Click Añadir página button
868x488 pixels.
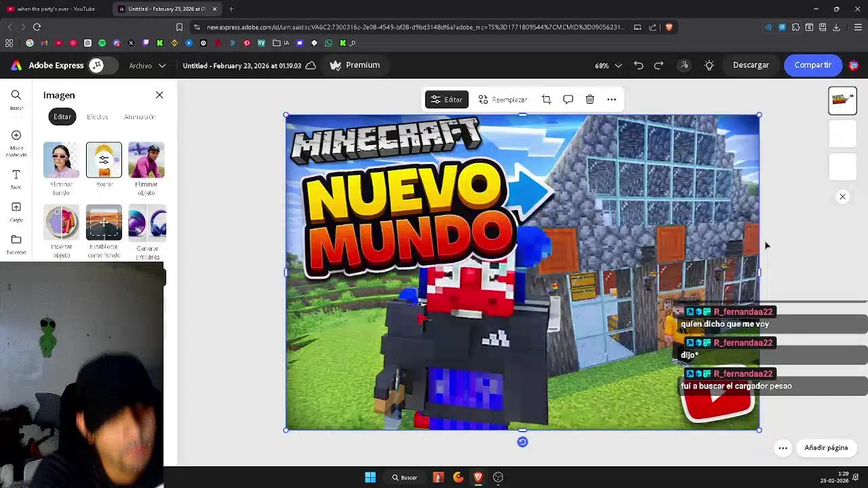[x=826, y=448]
